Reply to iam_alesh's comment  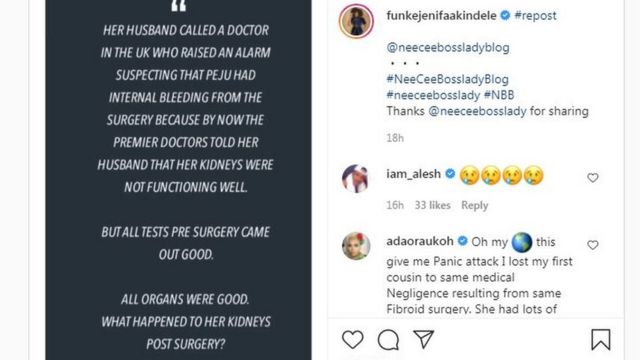tap(474, 205)
